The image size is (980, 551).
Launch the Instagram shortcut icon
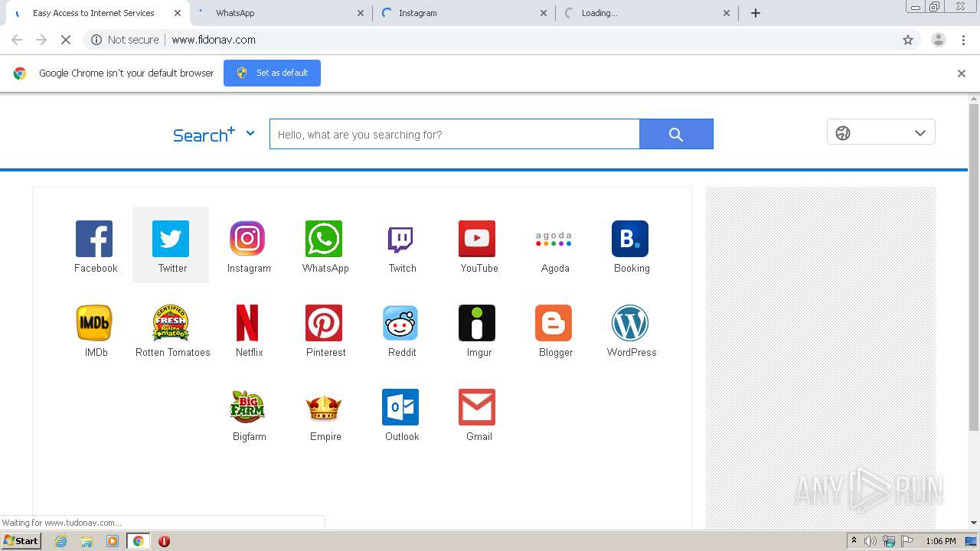247,239
